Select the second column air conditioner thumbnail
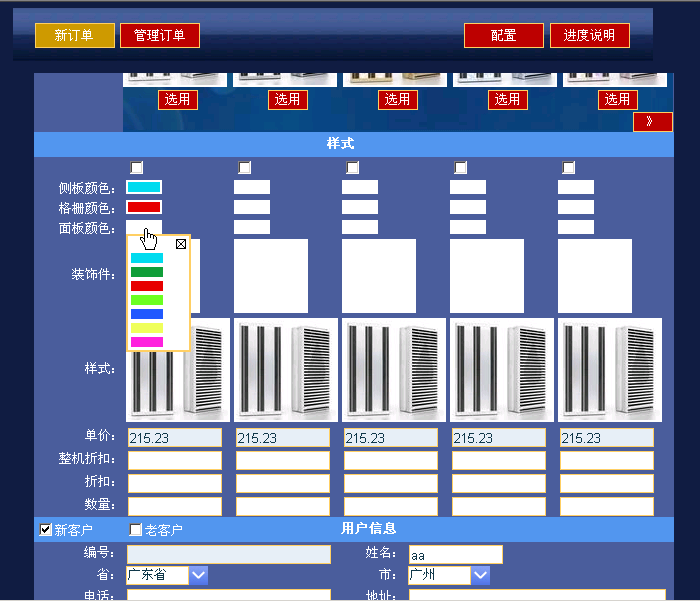The height and width of the screenshot is (602, 700). 288,369
